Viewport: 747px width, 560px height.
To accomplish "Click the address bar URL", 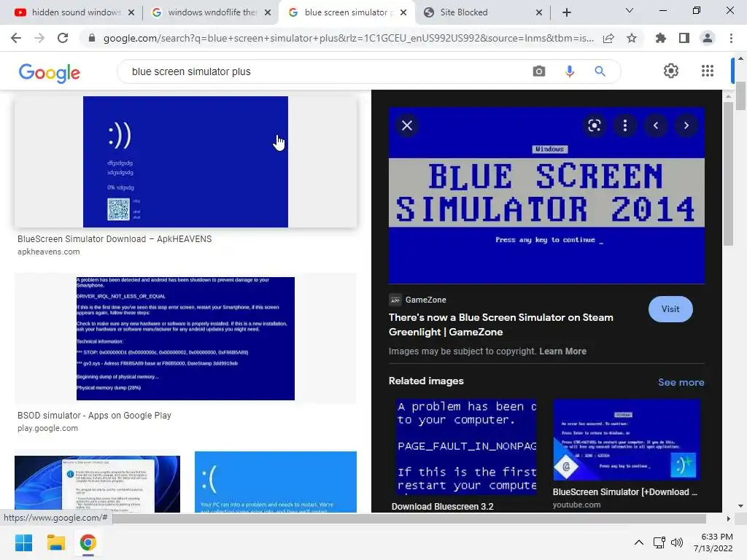I will [x=348, y=39].
